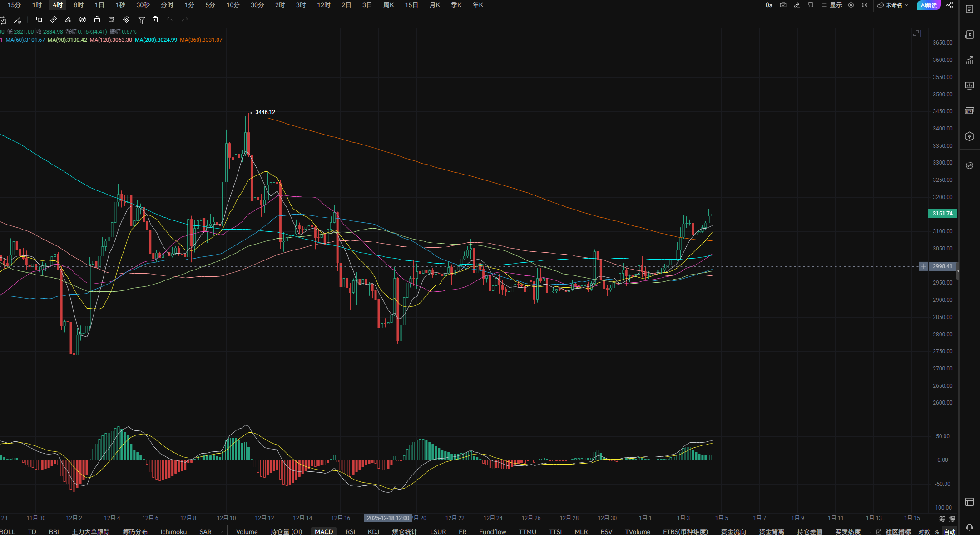
Task: Click the trash delete drawings icon
Action: 155,20
